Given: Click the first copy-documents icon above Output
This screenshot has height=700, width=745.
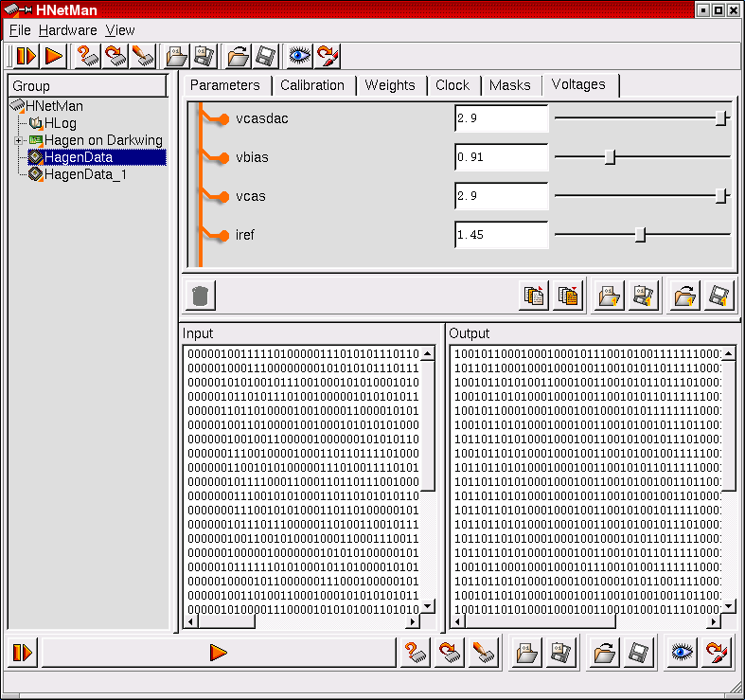Looking at the screenshot, I should click(534, 296).
